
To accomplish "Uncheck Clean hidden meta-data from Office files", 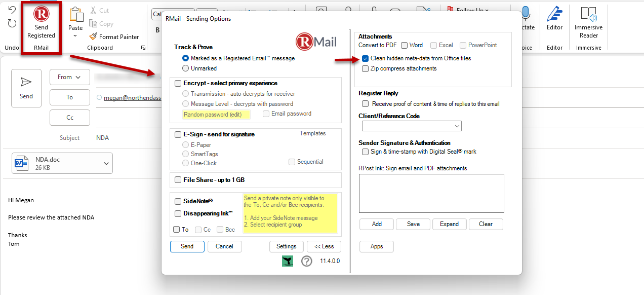I will tap(366, 58).
